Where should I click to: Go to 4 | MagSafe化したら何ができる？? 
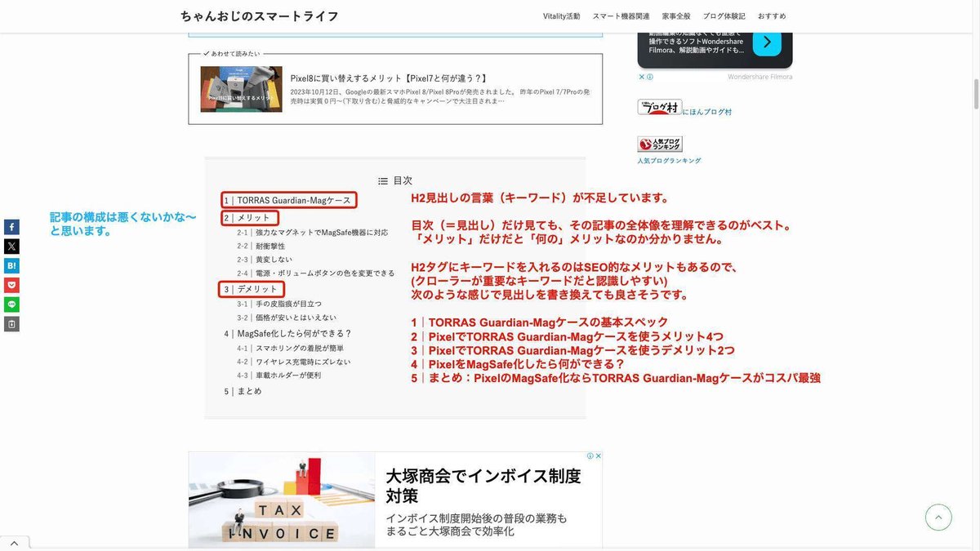point(287,333)
